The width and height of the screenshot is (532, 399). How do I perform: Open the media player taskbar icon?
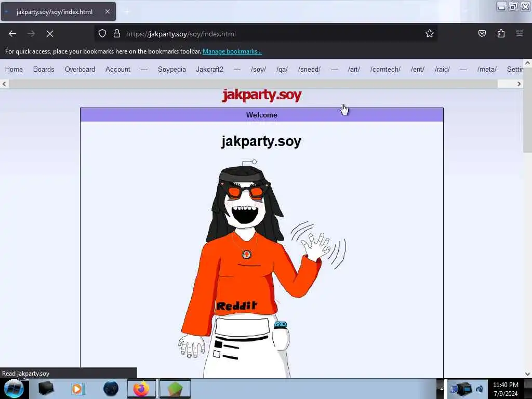(x=77, y=389)
